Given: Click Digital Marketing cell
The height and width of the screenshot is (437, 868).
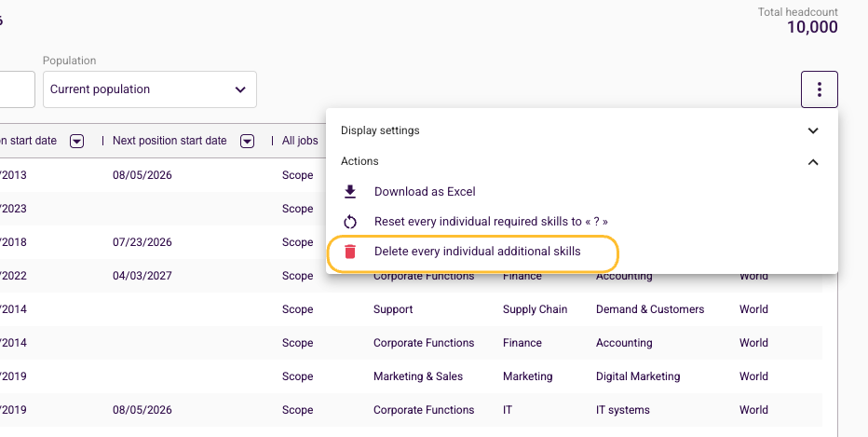Looking at the screenshot, I should [x=638, y=376].
